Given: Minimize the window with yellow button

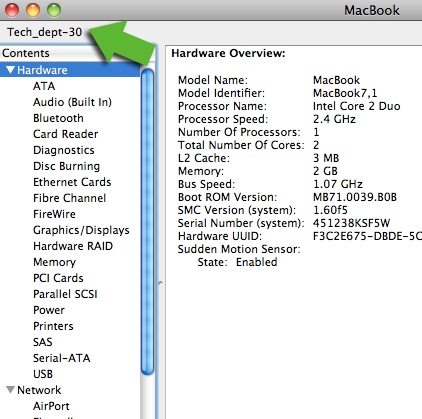Looking at the screenshot, I should [33, 10].
